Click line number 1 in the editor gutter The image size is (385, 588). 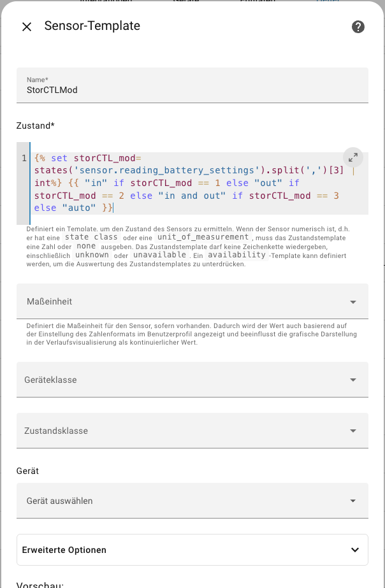pos(24,158)
